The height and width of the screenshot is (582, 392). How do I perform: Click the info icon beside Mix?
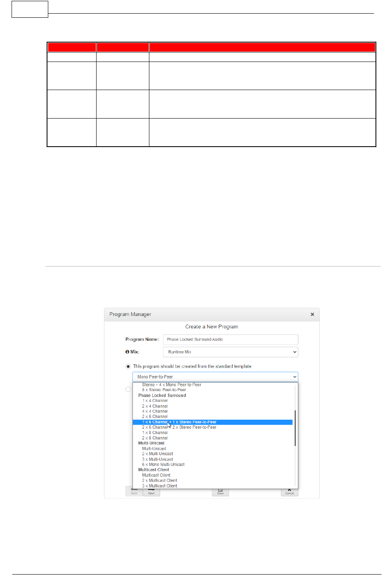128,352
